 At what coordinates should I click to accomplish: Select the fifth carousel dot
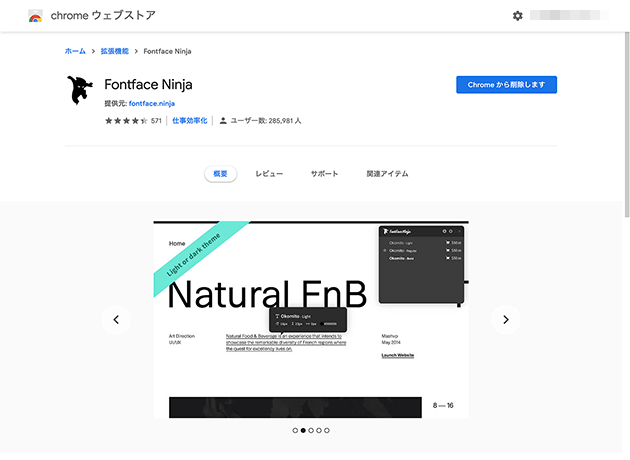(327, 430)
